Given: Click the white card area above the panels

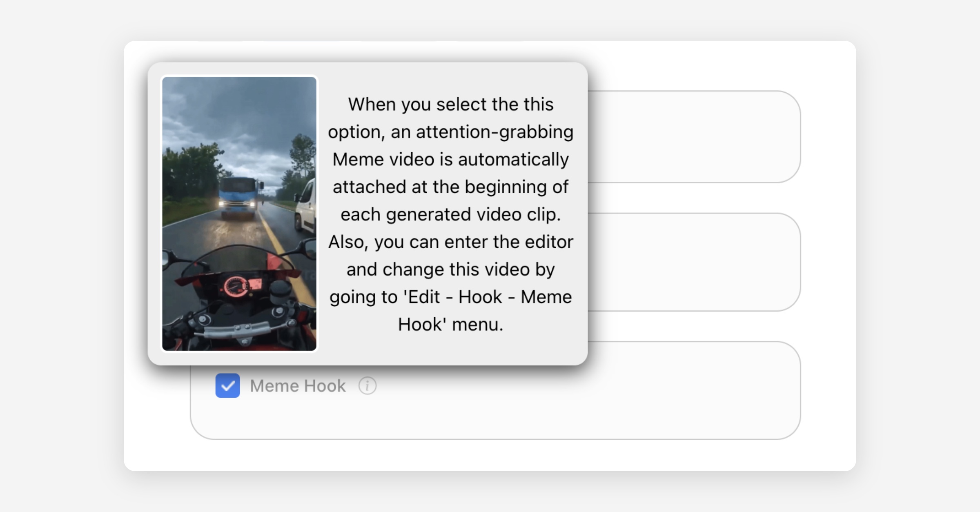Looking at the screenshot, I should (x=715, y=65).
